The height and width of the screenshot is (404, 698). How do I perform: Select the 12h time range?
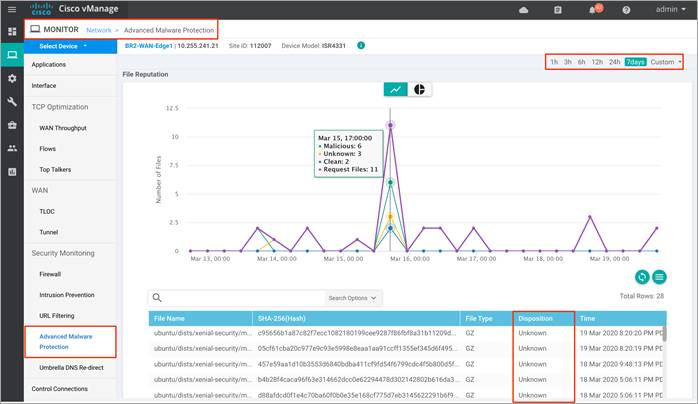tap(597, 62)
